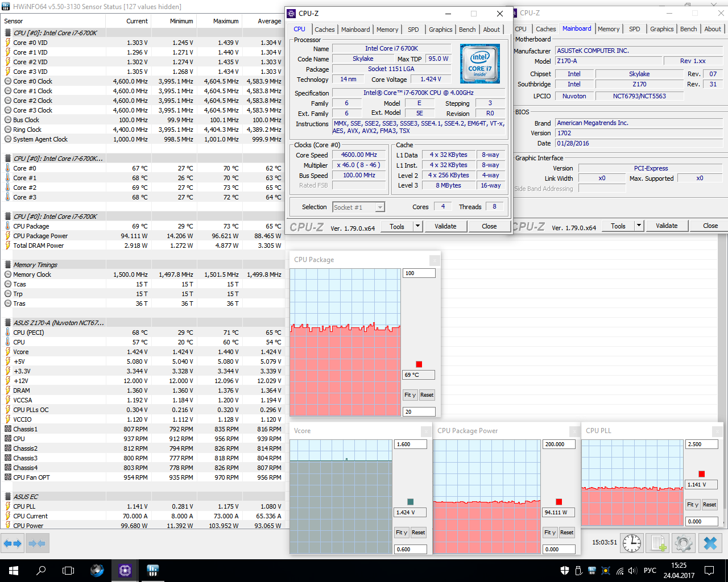Screen dimensions: 728x582
Task: Click the CPU-Z app icon in front title bar
Action: point(292,14)
